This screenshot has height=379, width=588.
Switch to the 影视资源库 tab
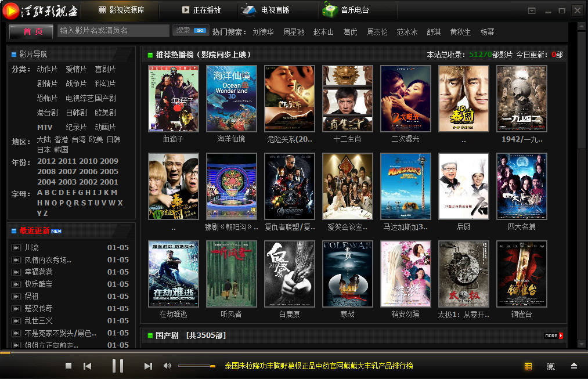click(x=121, y=10)
